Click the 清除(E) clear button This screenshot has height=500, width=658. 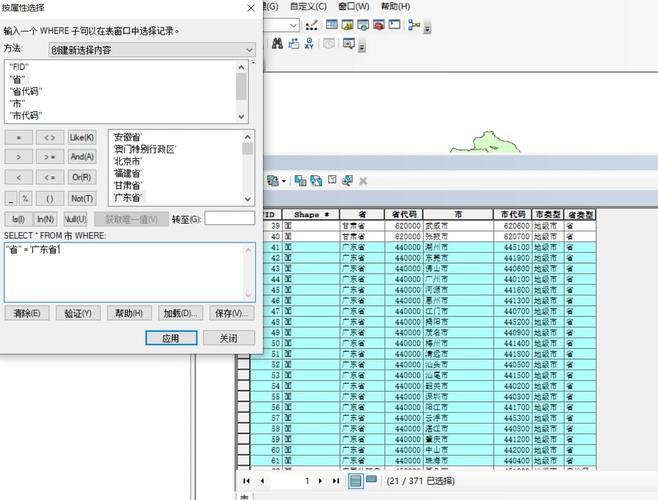point(27,313)
